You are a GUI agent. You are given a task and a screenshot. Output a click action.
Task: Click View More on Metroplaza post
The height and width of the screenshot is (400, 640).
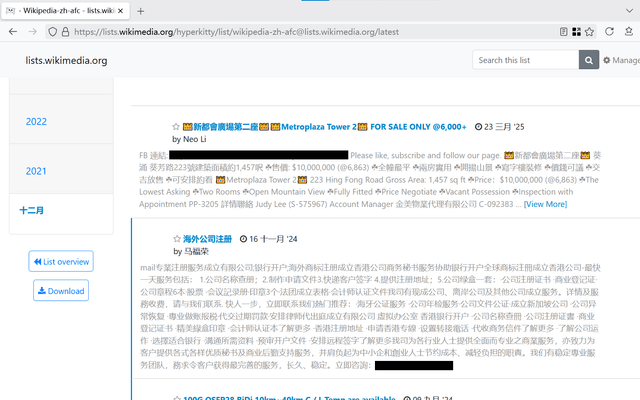545,204
